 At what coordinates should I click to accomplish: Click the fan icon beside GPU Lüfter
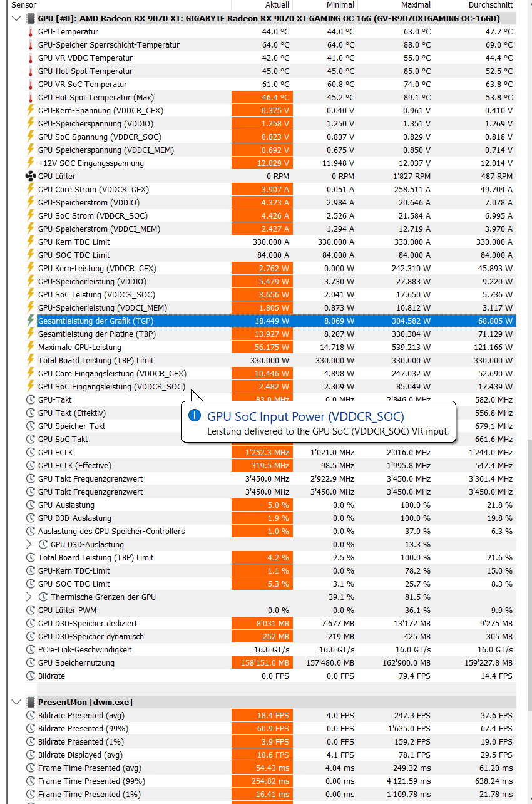(x=30, y=176)
